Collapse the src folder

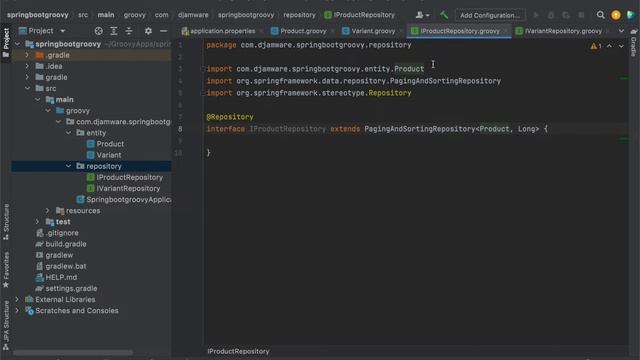tap(27, 88)
